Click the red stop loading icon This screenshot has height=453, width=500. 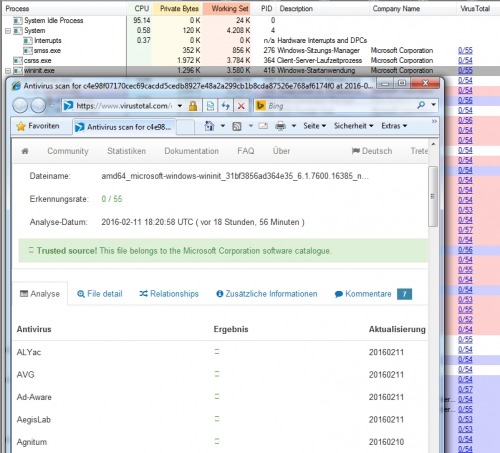coord(241,106)
